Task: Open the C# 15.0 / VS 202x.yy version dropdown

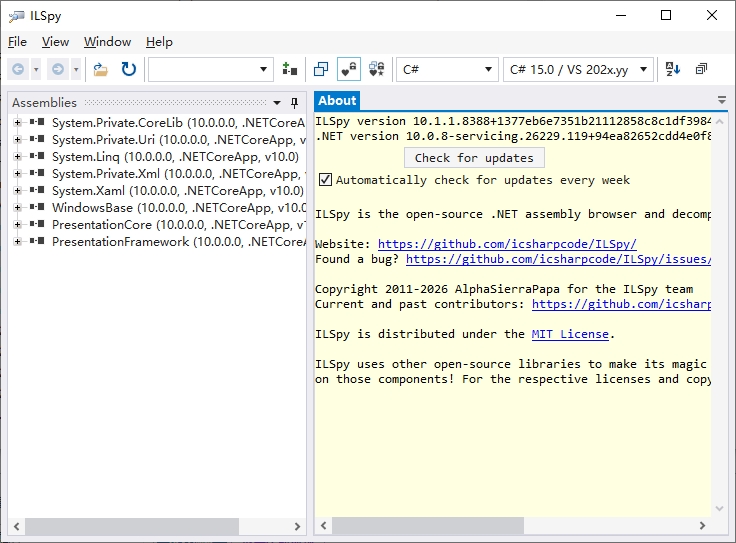Action: (x=578, y=69)
